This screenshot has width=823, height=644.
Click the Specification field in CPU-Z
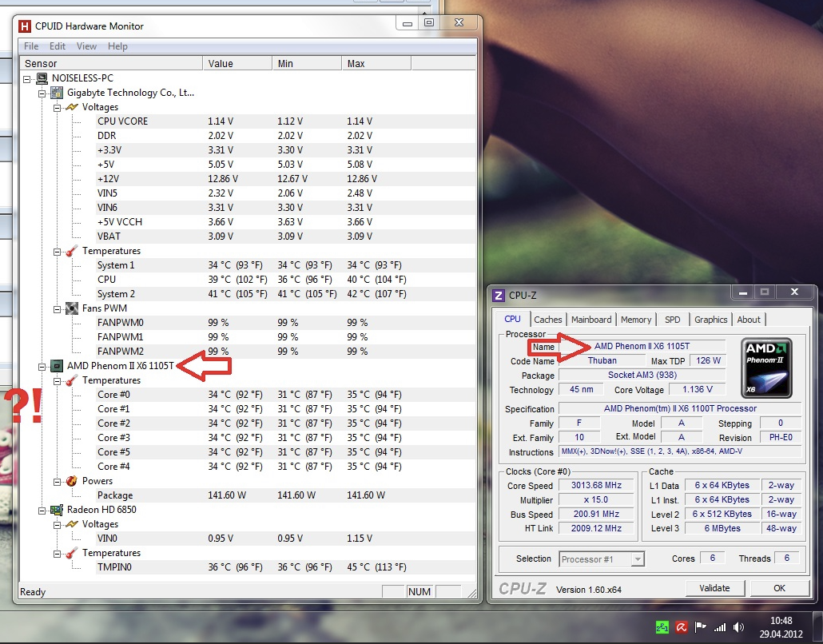click(x=680, y=409)
